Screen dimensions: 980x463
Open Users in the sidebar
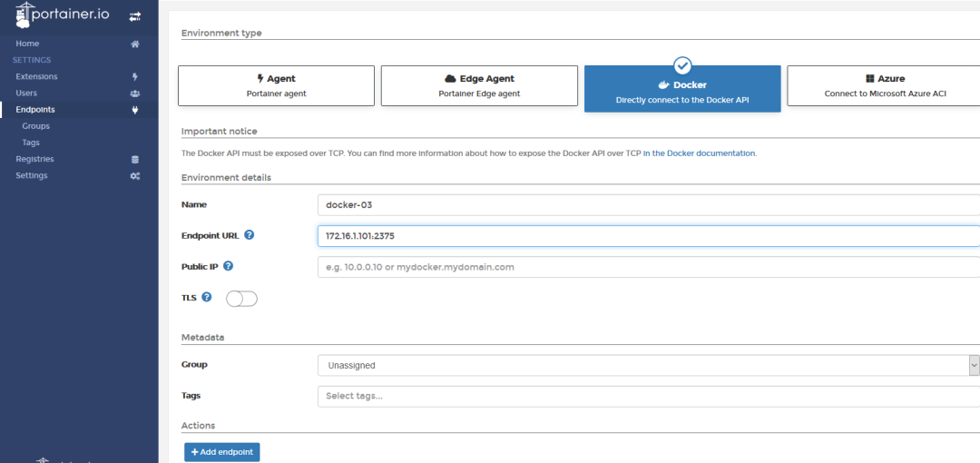point(26,94)
